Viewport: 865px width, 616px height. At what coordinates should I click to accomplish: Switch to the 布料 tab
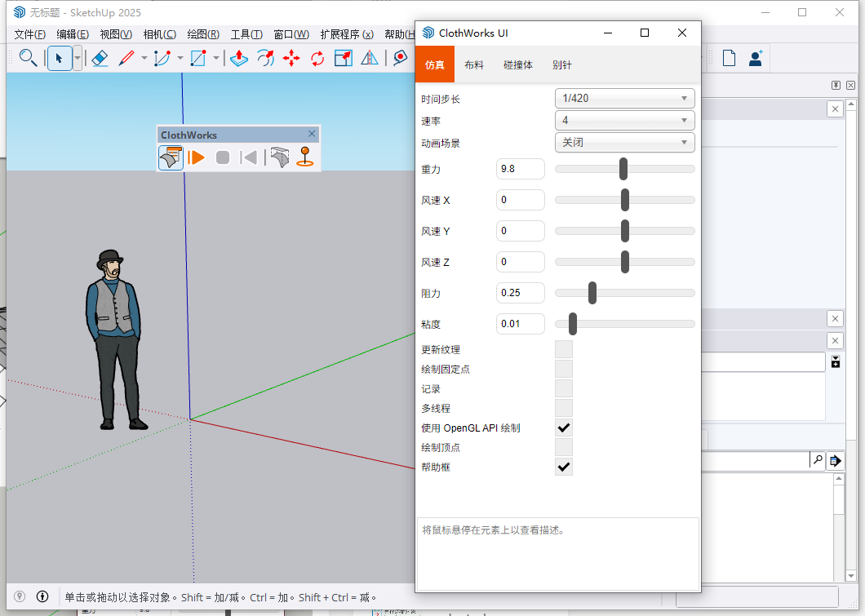(x=474, y=64)
